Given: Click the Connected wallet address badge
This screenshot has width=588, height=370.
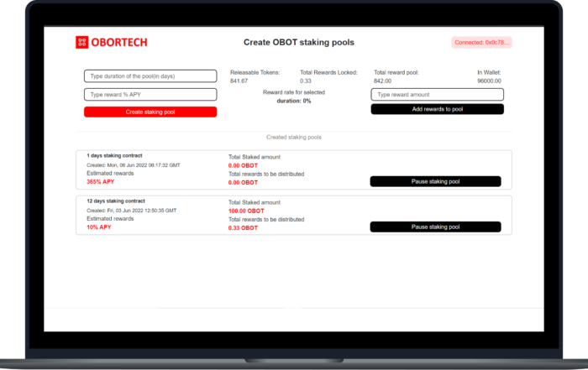Looking at the screenshot, I should pyautogui.click(x=481, y=42).
